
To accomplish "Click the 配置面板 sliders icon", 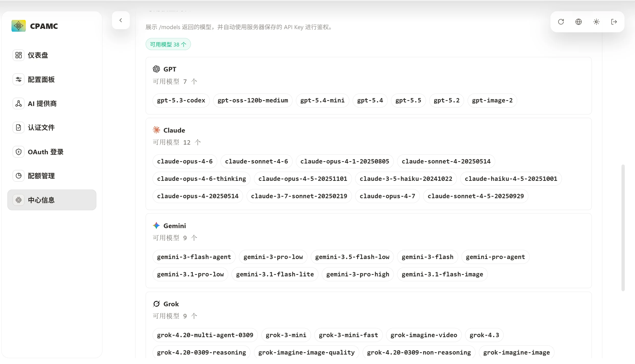I will pos(18,79).
